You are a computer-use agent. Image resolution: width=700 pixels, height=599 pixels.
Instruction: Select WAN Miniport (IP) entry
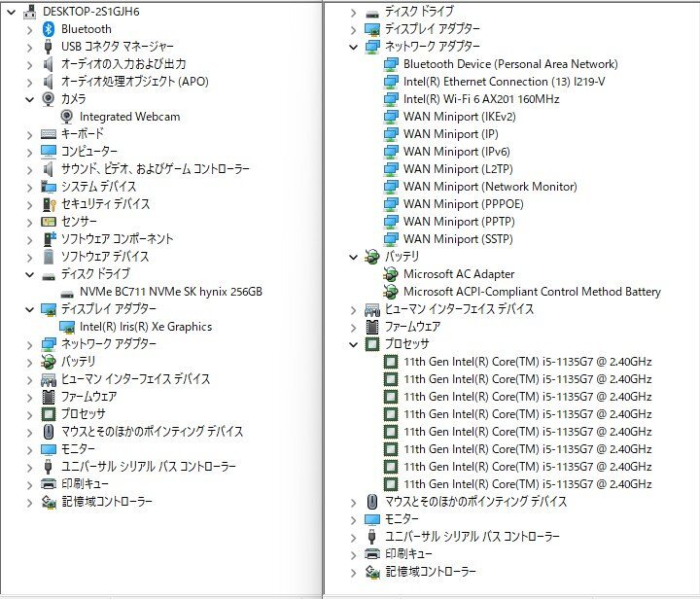[x=451, y=134]
